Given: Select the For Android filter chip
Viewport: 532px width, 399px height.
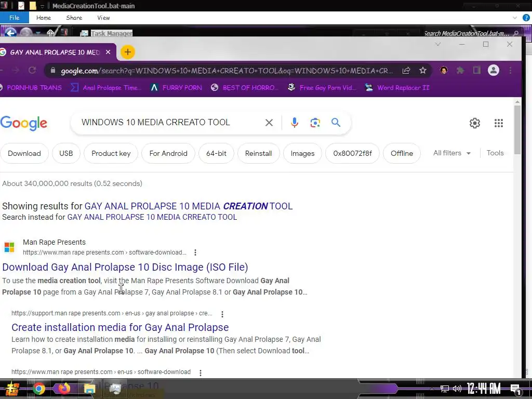Looking at the screenshot, I should click(168, 153).
